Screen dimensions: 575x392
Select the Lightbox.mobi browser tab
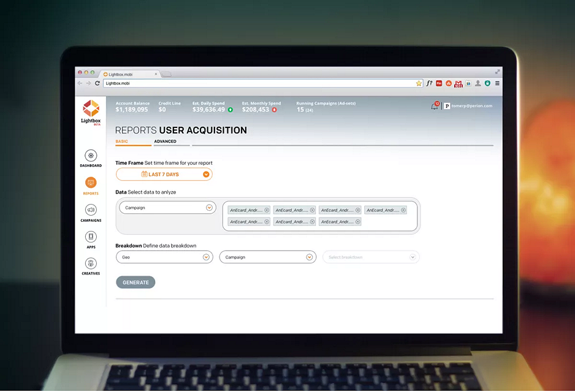(130, 74)
